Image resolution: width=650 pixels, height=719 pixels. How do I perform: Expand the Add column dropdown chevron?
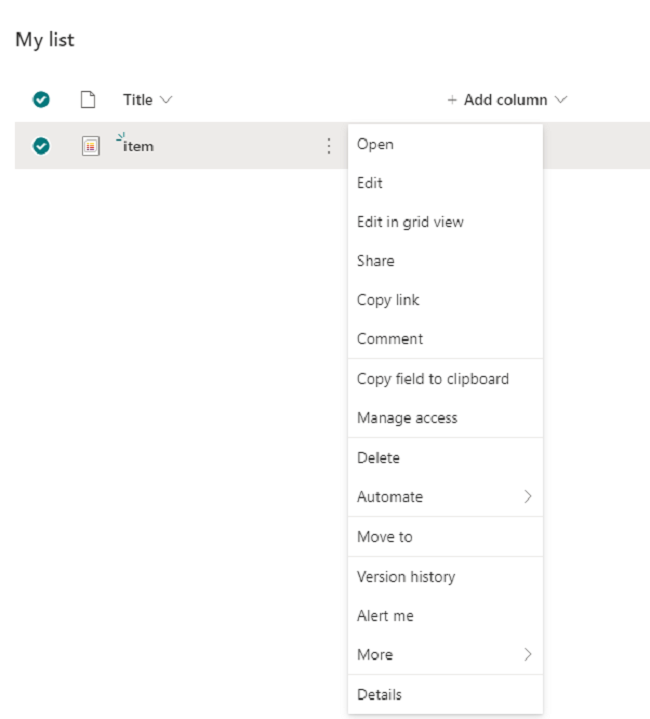coord(561,100)
